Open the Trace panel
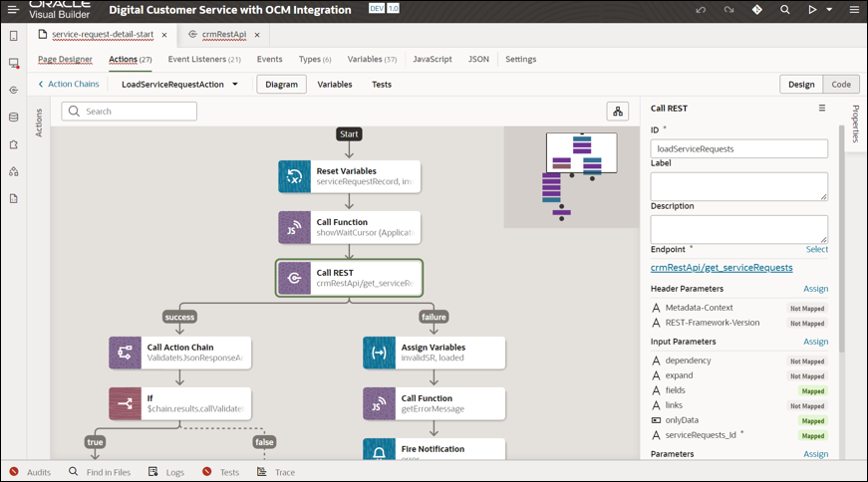Screen dimensions: 868x482 click(x=276, y=472)
